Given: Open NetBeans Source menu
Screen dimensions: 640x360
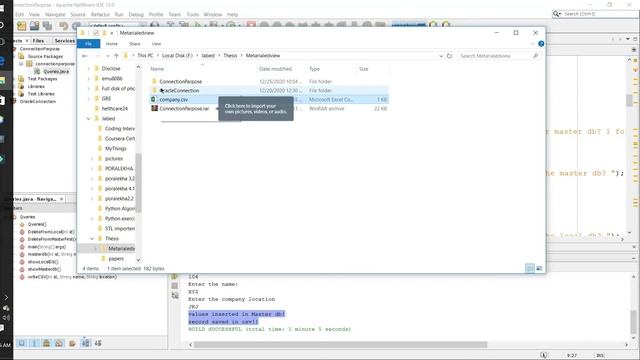Looking at the screenshot, I should click(x=78, y=14).
